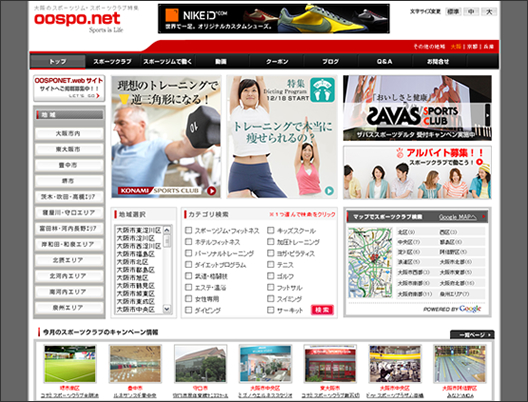Click the teal arrow on diet feature banner
Viewport: 528px width, 402px height.
coord(329,191)
